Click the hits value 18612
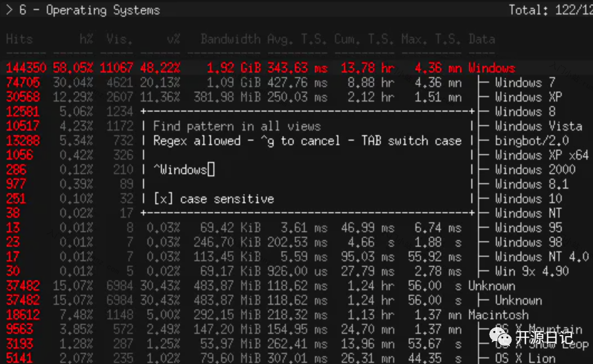Viewport: 593px width, 364px height. pyautogui.click(x=23, y=314)
